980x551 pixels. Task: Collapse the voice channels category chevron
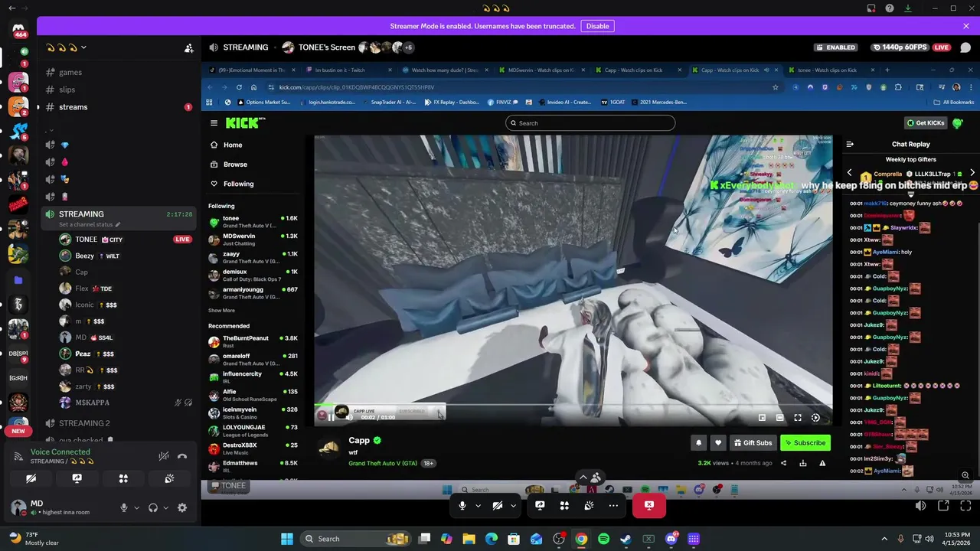(x=50, y=131)
